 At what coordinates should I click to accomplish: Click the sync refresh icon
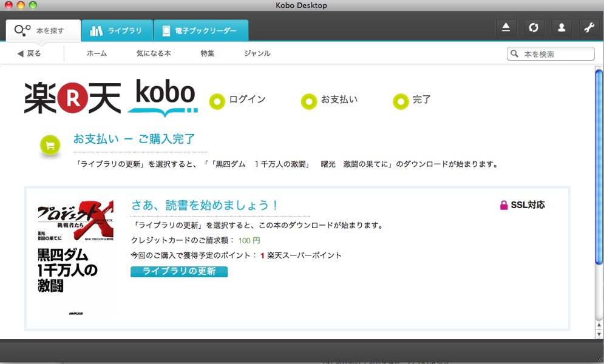point(534,28)
